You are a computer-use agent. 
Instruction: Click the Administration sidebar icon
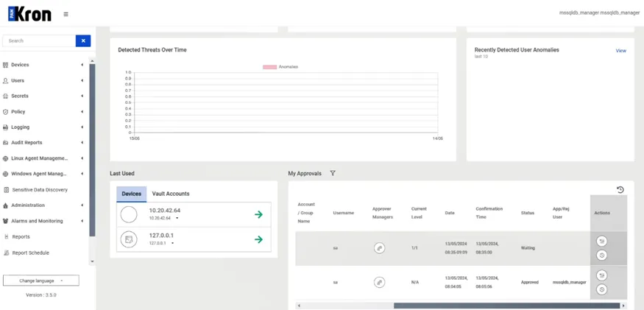[x=6, y=205]
